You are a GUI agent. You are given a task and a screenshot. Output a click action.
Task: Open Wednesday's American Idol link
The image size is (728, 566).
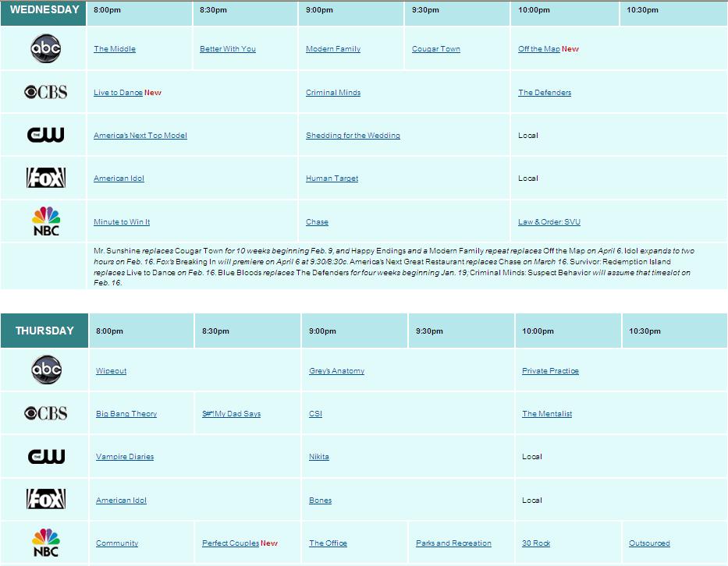click(x=119, y=179)
